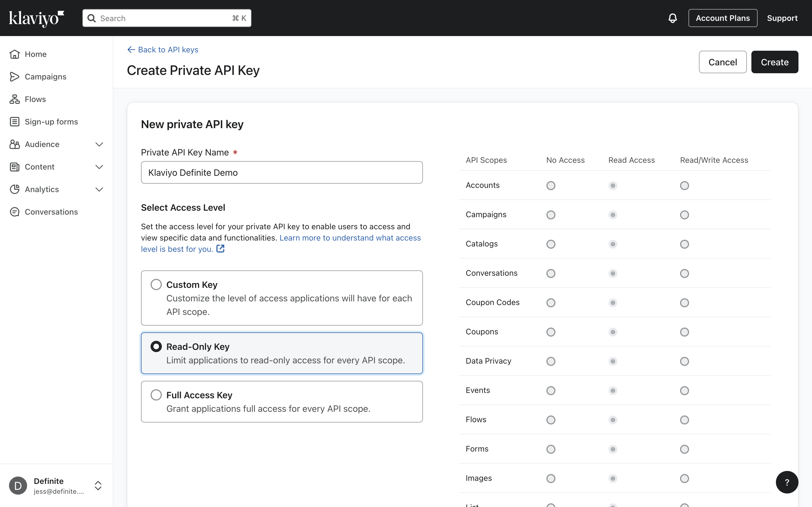Expand the Audience menu chevron
Viewport: 812px width, 507px height.
click(x=99, y=144)
